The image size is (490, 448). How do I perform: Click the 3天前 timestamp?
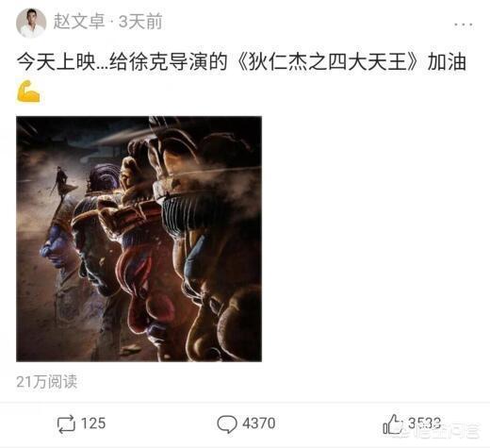pyautogui.click(x=140, y=22)
